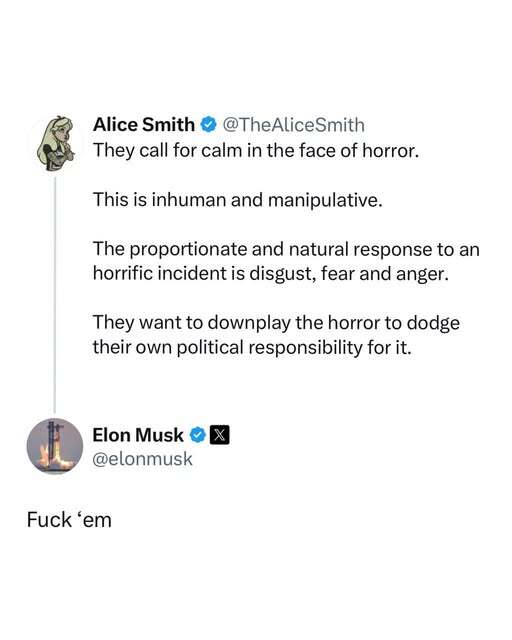Click the line starting 'horrific incident is disgust'
Screen dimensions: 512x640
pos(271,274)
